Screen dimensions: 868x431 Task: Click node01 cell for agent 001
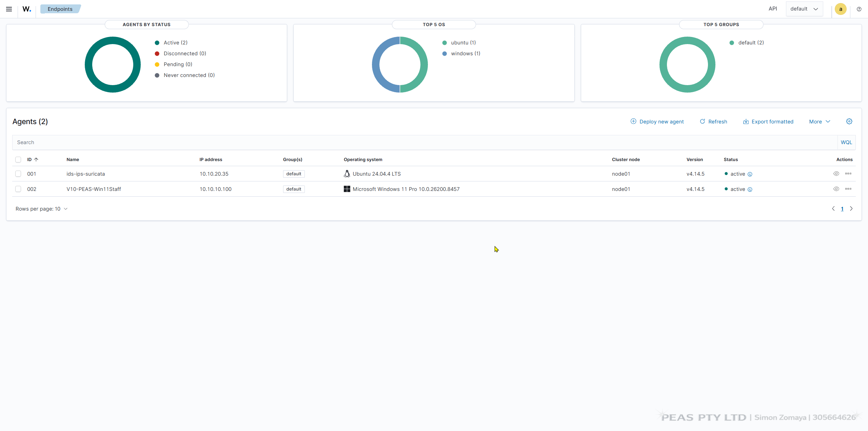coord(621,174)
